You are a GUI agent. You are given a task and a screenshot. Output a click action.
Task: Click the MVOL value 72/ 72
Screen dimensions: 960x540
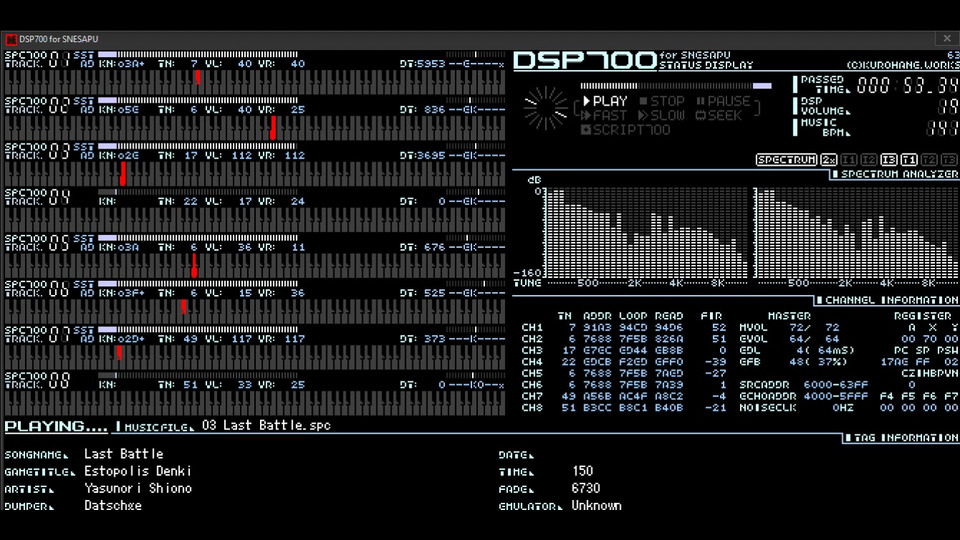(814, 328)
